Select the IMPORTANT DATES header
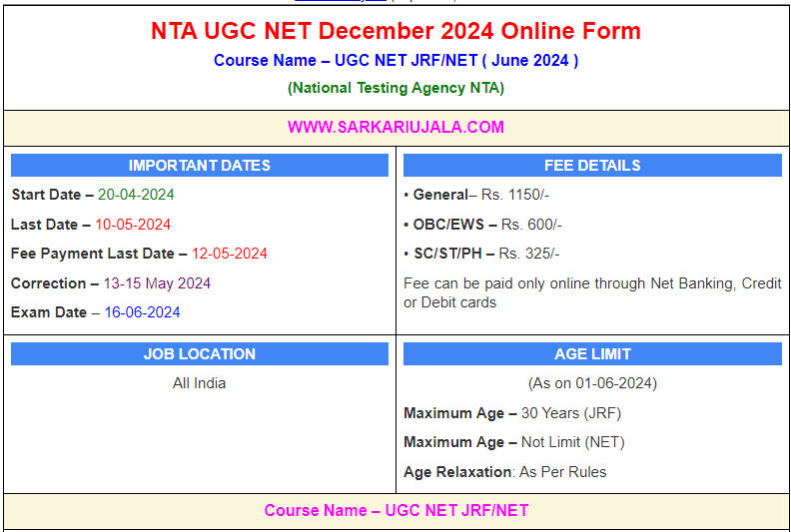This screenshot has width=791, height=532. pyautogui.click(x=200, y=166)
